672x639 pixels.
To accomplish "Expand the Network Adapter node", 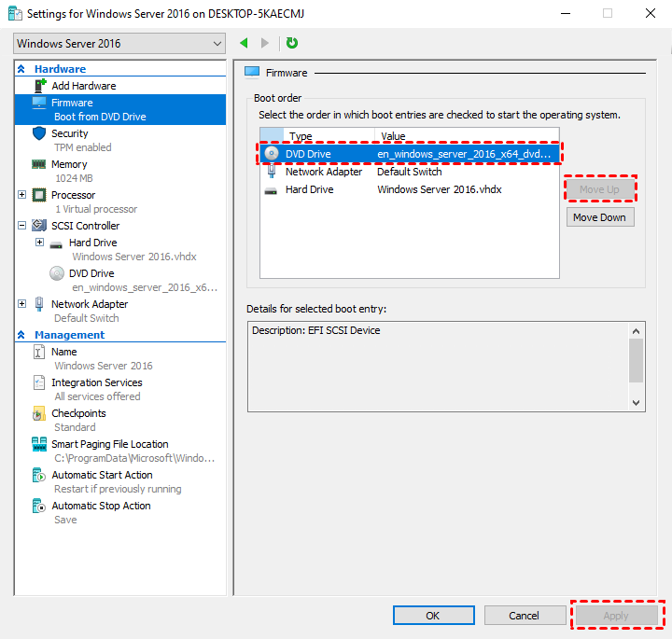I will click(x=21, y=304).
